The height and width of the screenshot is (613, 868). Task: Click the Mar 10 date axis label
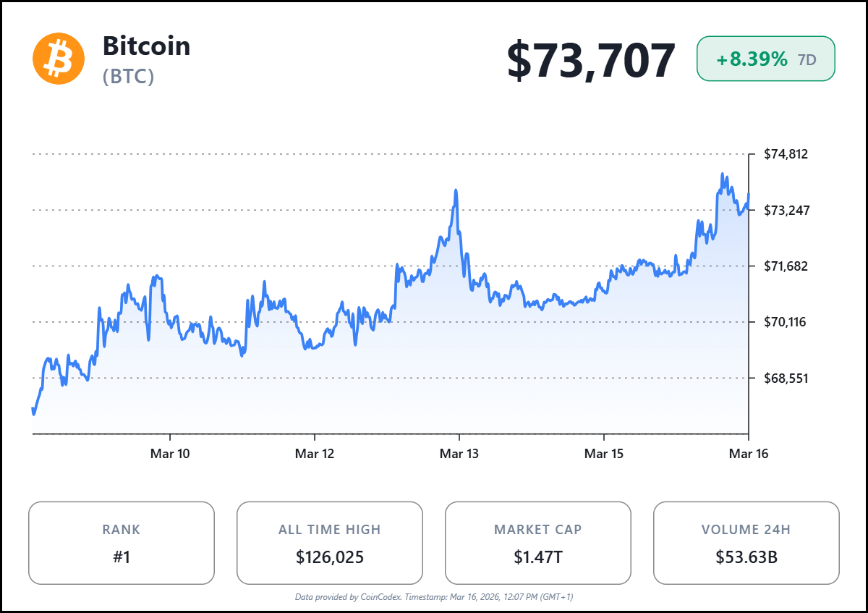(x=170, y=454)
